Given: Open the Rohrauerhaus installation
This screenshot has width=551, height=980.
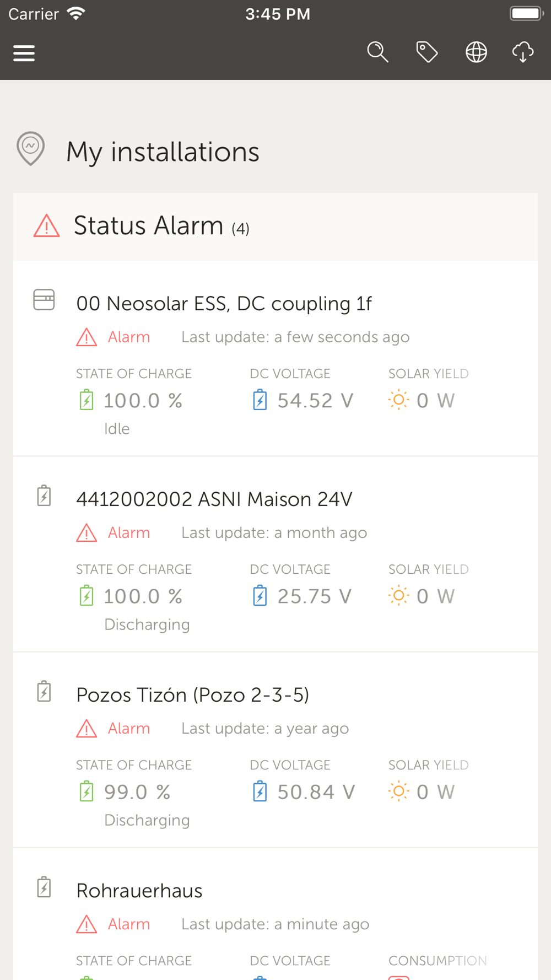Looking at the screenshot, I should pyautogui.click(x=139, y=891).
